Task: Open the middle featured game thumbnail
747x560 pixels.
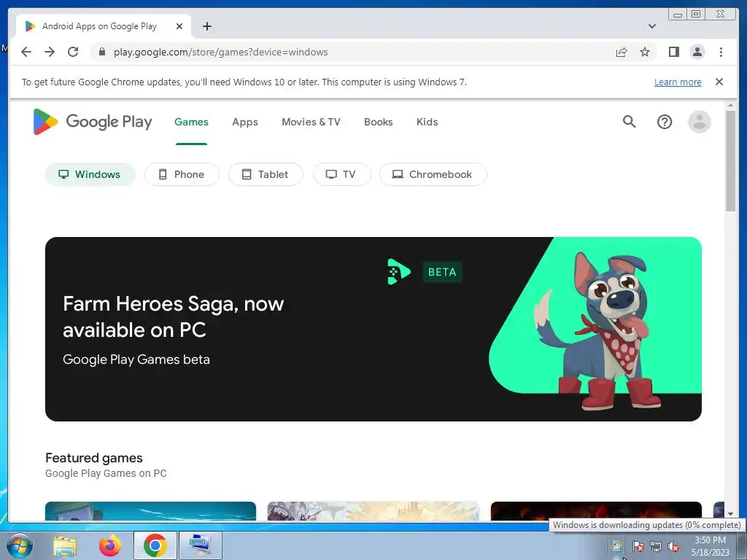Action: coord(373,511)
